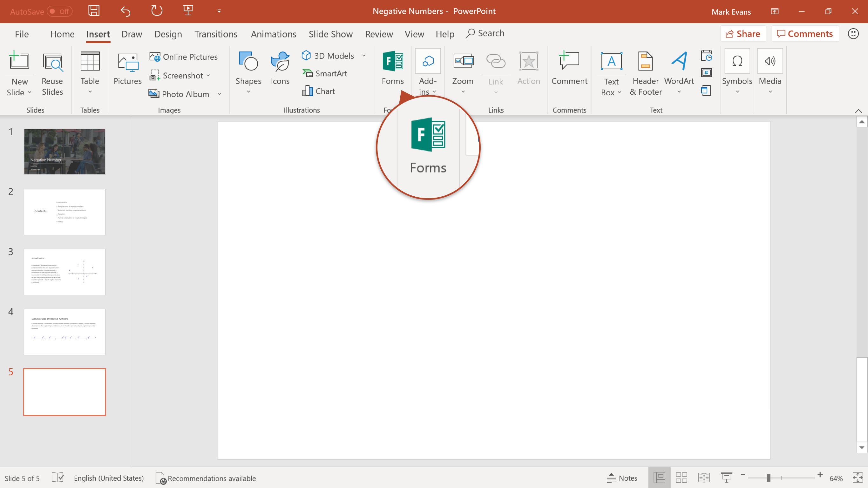Click the zoom slider handle
This screenshot has height=488, width=868.
point(769,478)
